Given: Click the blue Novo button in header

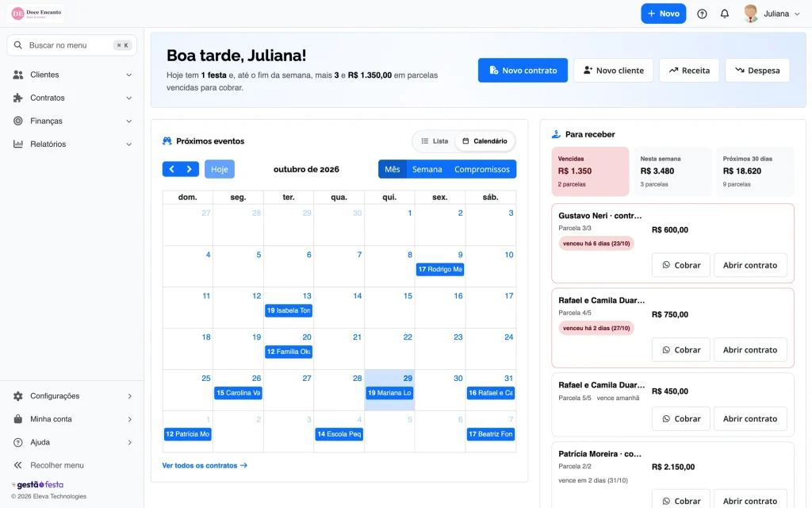Looking at the screenshot, I should [x=664, y=13].
